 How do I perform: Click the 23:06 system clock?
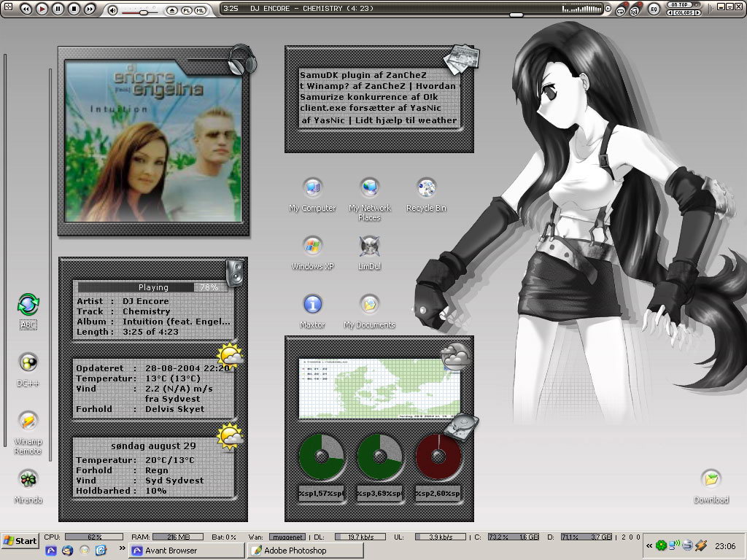pyautogui.click(x=725, y=546)
